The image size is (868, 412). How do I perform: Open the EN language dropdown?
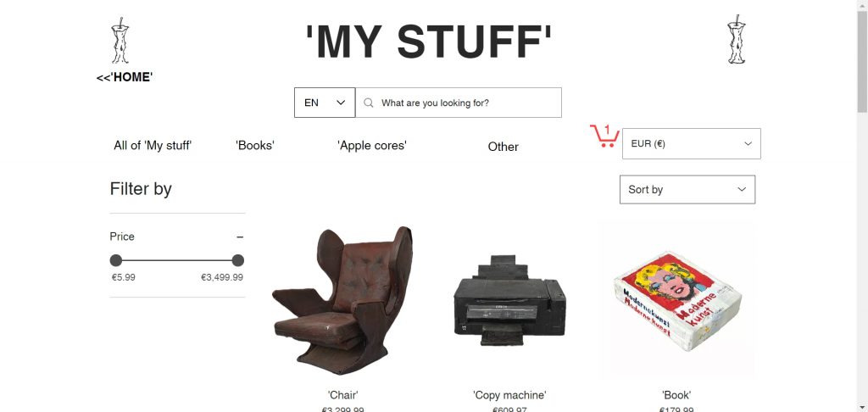click(x=325, y=103)
